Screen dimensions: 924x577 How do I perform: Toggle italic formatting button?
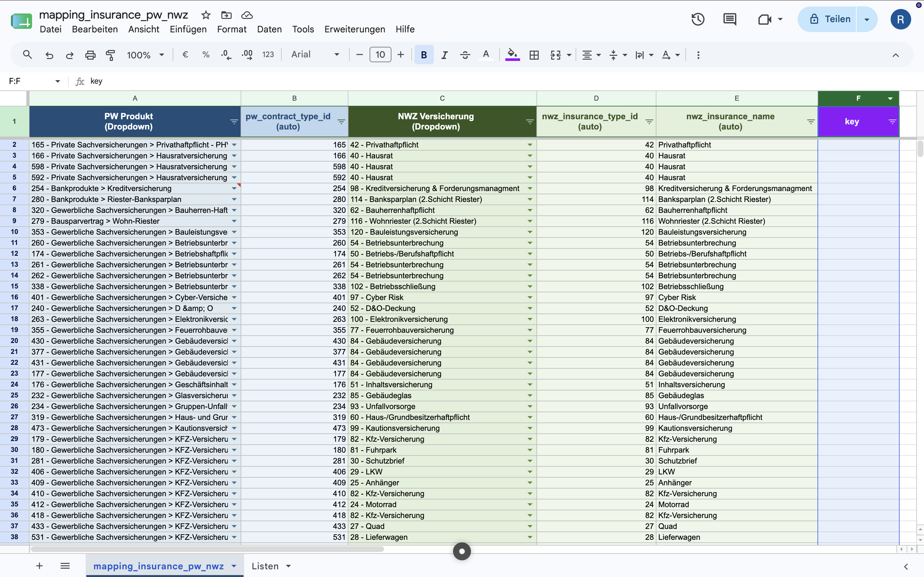[444, 55]
